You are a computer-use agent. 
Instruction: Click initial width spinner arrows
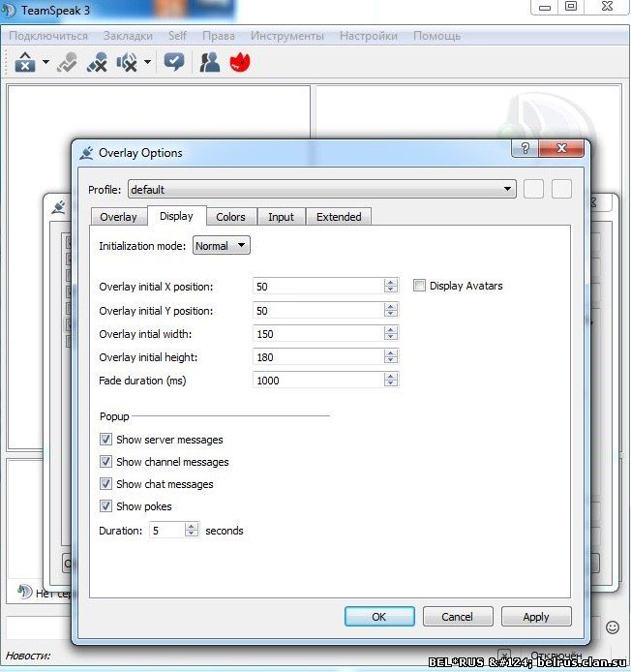(x=391, y=333)
